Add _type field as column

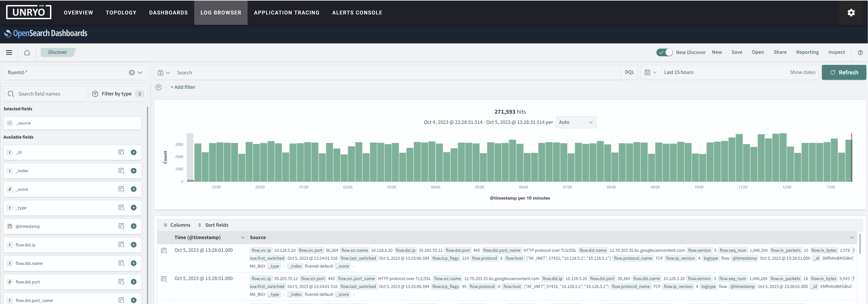tap(134, 208)
